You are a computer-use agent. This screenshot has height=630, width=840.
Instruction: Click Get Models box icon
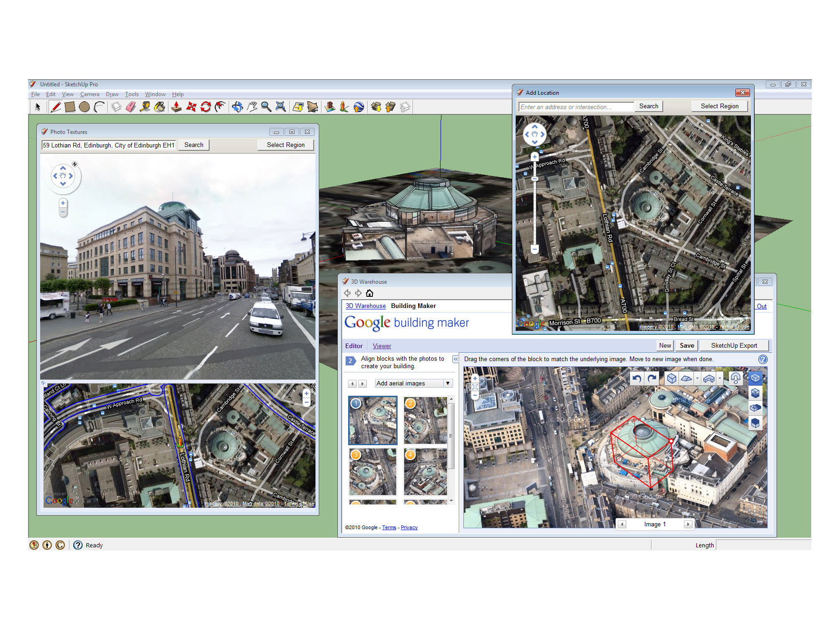click(376, 107)
